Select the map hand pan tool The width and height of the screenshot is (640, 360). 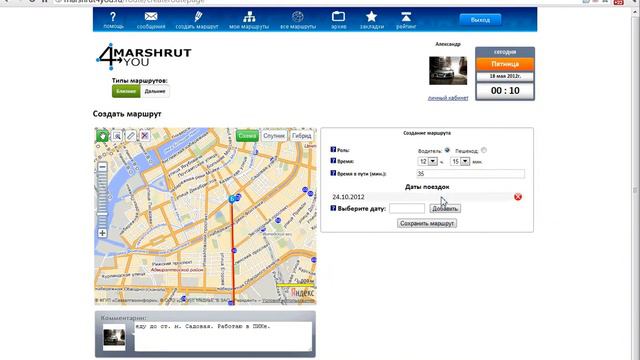point(102,136)
